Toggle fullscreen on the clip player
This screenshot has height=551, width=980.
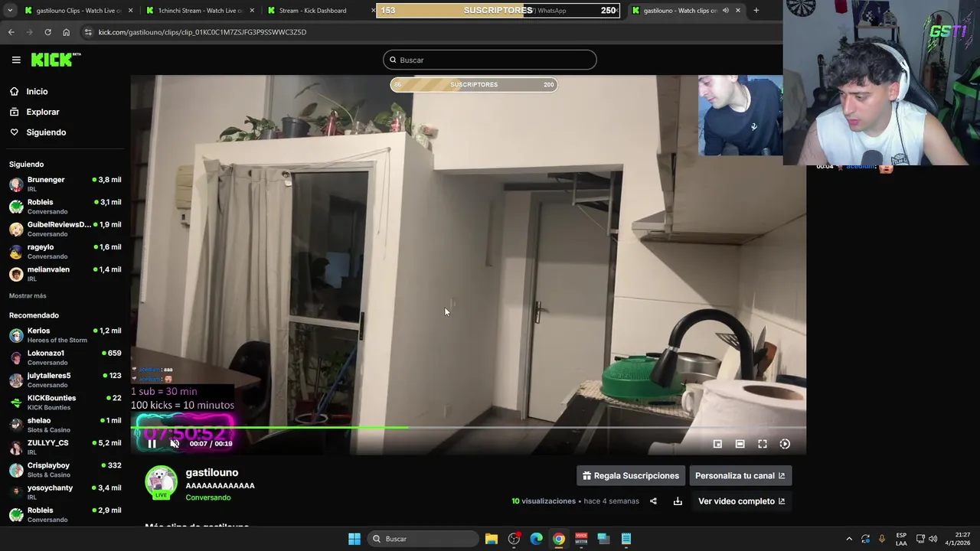pyautogui.click(x=763, y=444)
